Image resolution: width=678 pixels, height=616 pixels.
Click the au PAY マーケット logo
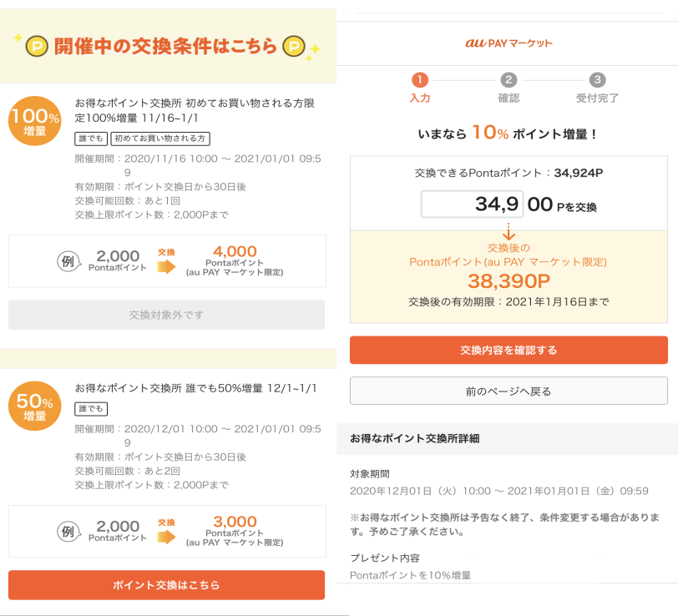tap(508, 43)
